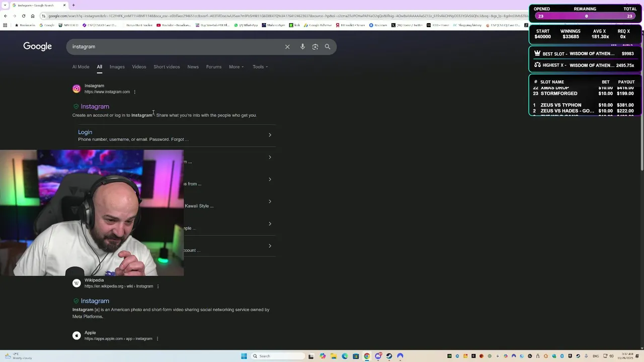Open a new browser tab

coord(73,5)
